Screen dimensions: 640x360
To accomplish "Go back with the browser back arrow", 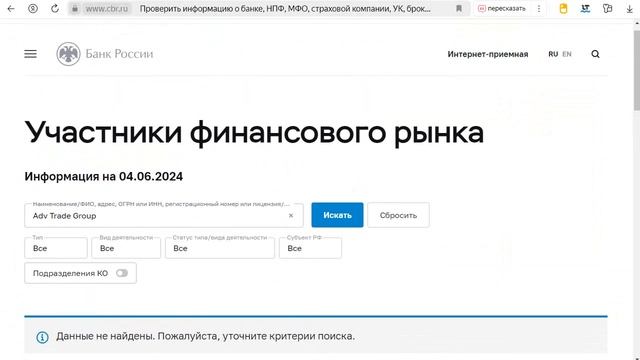I will 11,9.
